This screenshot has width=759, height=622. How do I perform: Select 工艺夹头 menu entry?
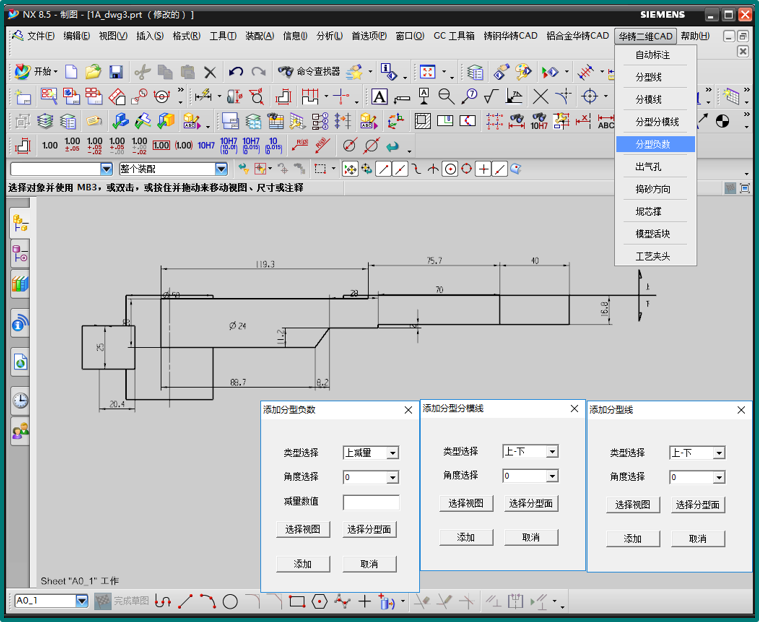pyautogui.click(x=653, y=257)
